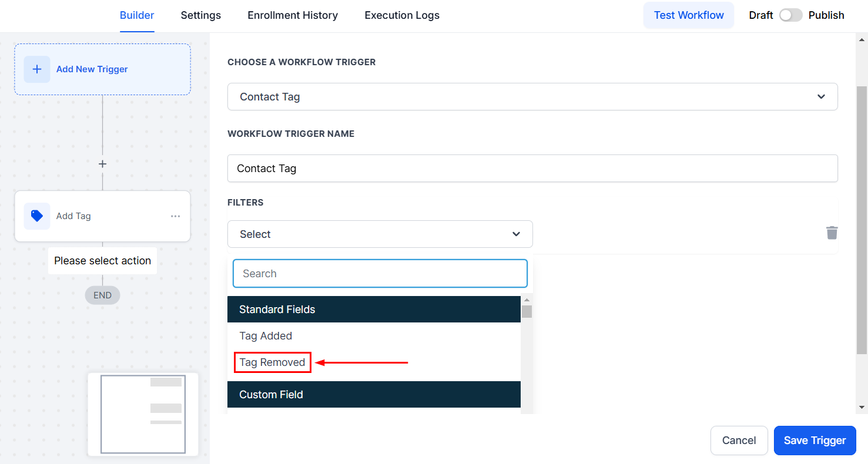Click the Custom Field group header
The width and height of the screenshot is (868, 464).
374,395
